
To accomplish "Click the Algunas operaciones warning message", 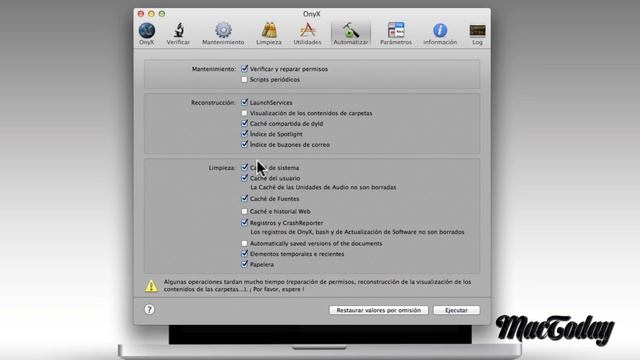I will [x=318, y=285].
